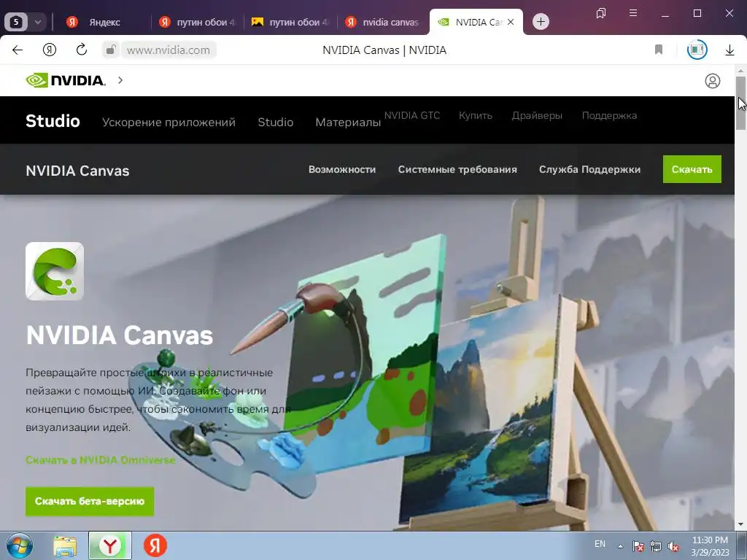
Task: Open Windows Explorer from taskbar
Action: coord(65,545)
